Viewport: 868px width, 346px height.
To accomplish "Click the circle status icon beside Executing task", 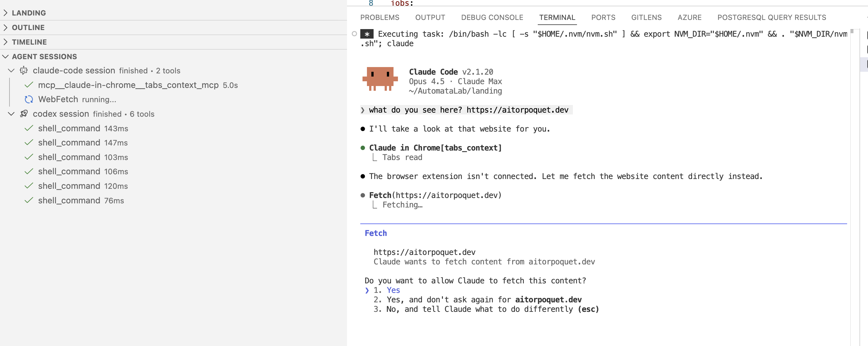I will (354, 34).
